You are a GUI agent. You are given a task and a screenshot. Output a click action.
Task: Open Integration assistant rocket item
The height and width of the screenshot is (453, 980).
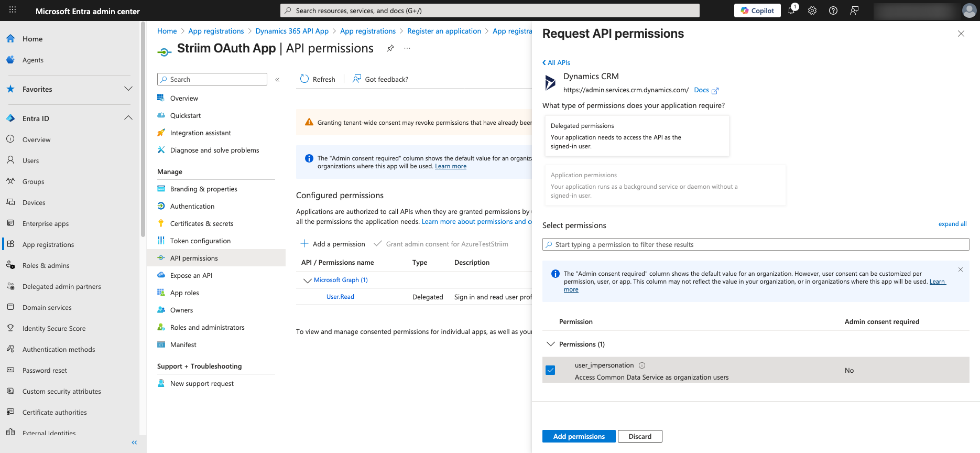[200, 133]
